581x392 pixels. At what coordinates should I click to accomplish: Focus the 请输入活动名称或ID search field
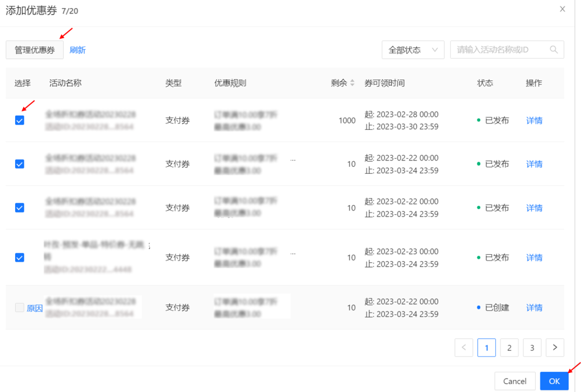(x=507, y=50)
